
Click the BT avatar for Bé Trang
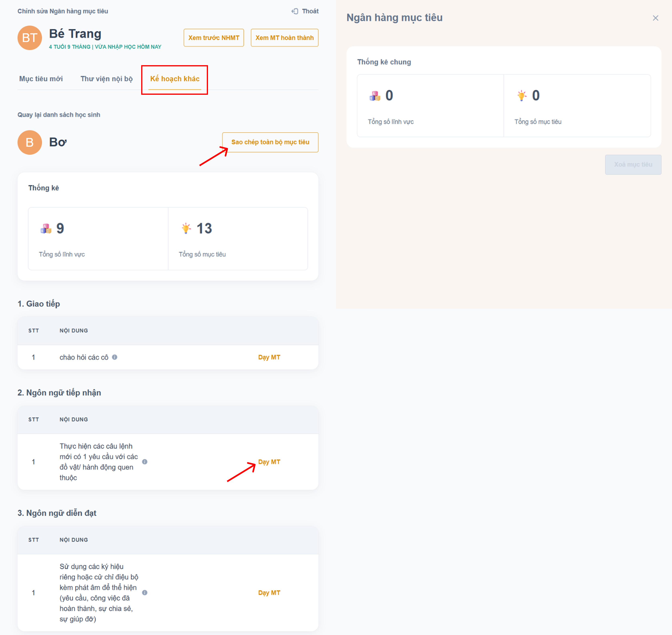pos(29,38)
